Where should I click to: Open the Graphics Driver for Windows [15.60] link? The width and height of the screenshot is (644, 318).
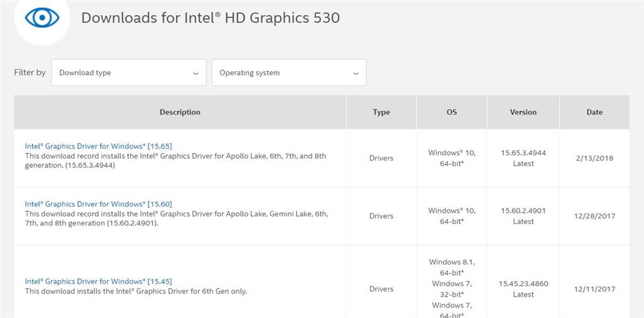[98, 204]
